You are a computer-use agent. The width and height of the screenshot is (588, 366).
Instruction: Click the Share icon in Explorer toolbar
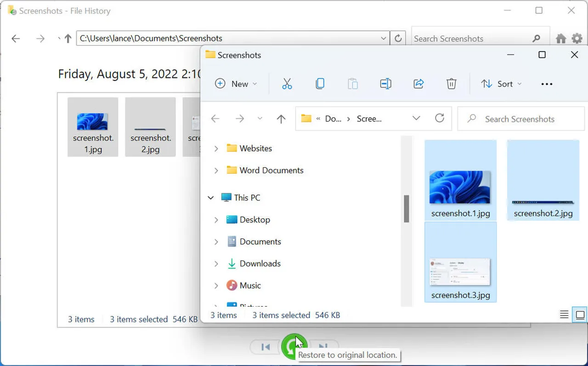[418, 84]
